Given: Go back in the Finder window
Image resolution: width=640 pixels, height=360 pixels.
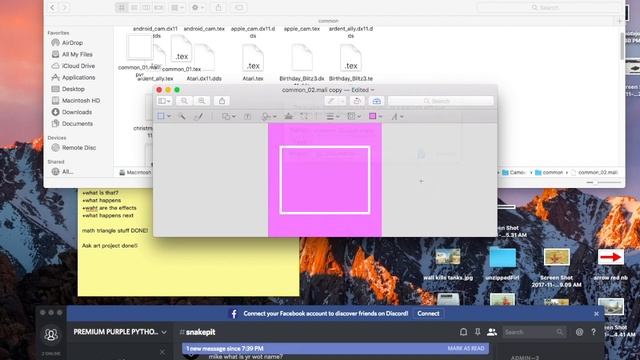Looking at the screenshot, I should (53, 7).
